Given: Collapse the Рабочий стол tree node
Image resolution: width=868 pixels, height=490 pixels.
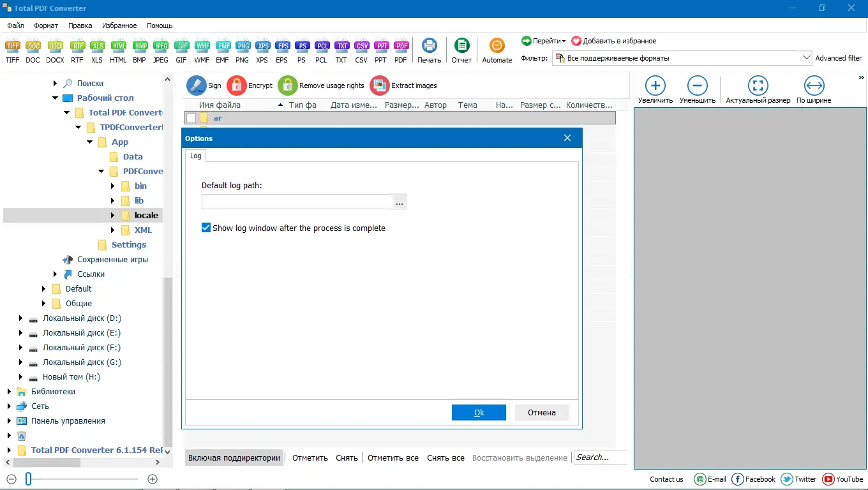Looking at the screenshot, I should tap(56, 98).
